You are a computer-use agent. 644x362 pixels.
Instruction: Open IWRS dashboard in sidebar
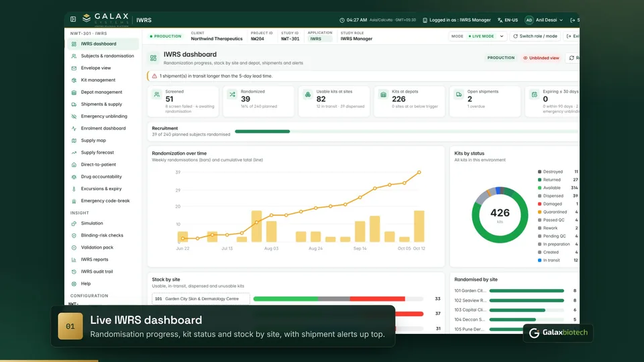pyautogui.click(x=103, y=44)
